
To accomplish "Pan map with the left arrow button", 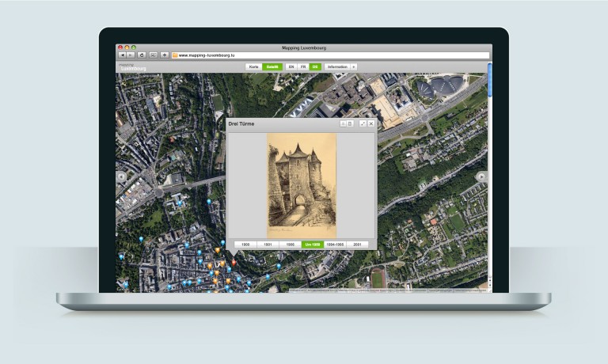I will 121,176.
